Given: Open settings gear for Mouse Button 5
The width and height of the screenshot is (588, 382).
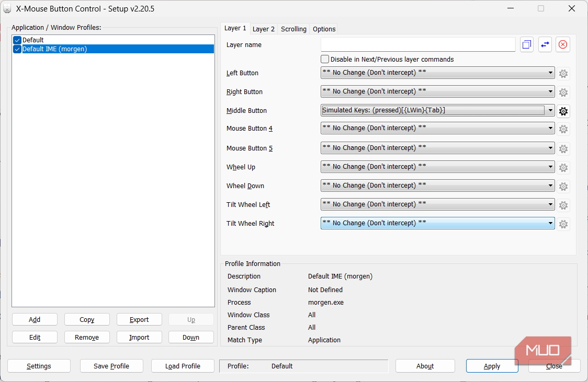Looking at the screenshot, I should pos(563,149).
